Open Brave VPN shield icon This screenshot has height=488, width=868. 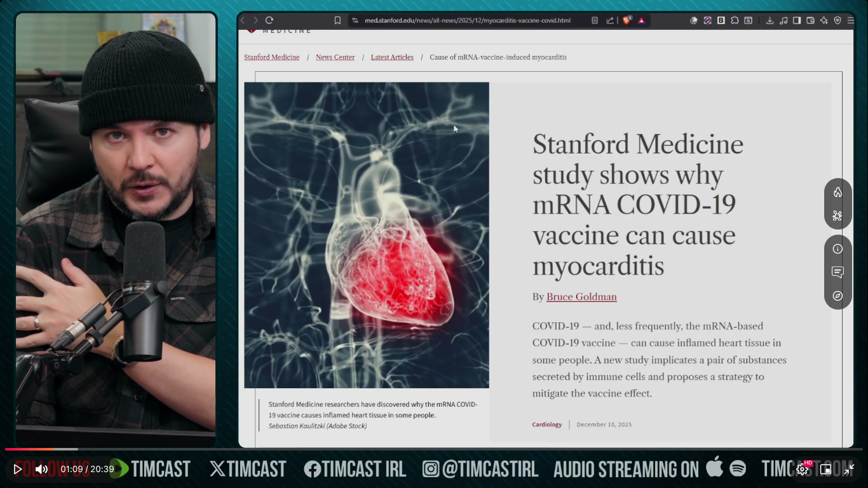(837, 20)
